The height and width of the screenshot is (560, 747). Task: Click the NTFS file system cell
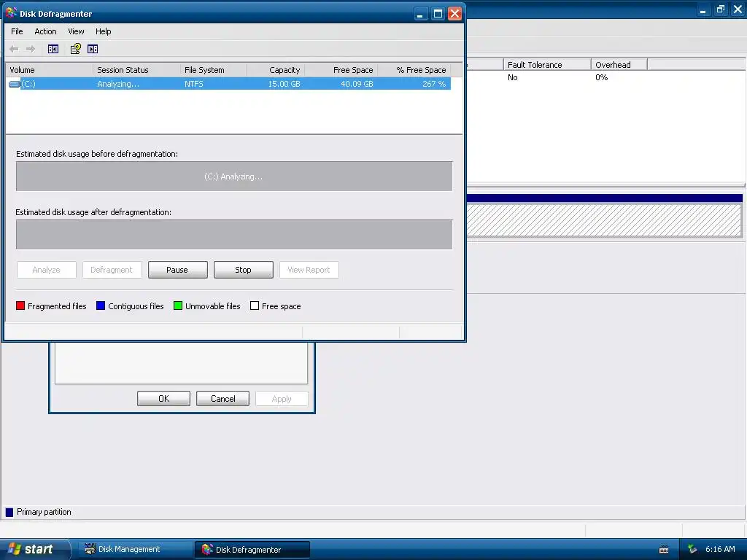tap(194, 84)
